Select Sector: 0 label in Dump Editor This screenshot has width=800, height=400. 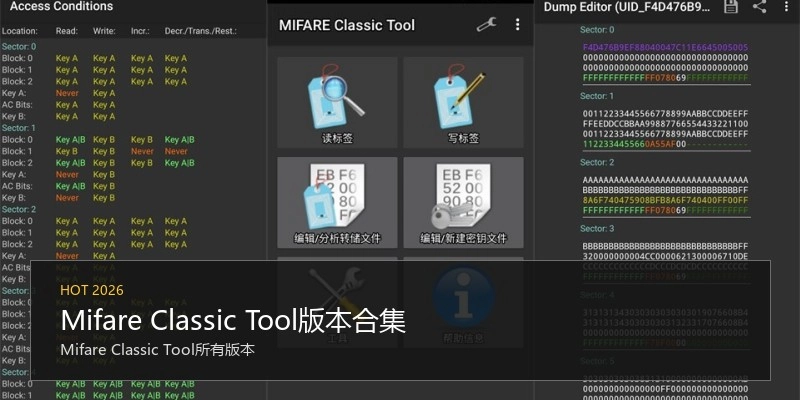(x=597, y=30)
